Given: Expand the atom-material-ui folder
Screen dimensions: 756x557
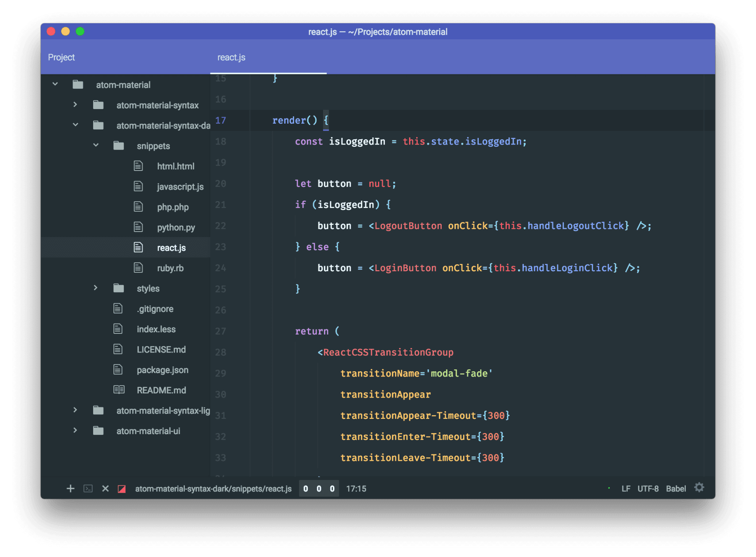Looking at the screenshot, I should click(75, 431).
